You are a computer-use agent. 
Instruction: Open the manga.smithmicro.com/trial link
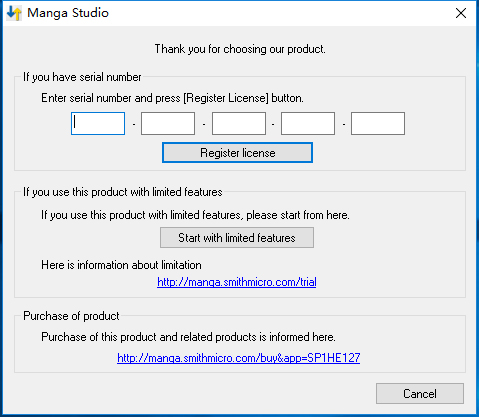237,282
